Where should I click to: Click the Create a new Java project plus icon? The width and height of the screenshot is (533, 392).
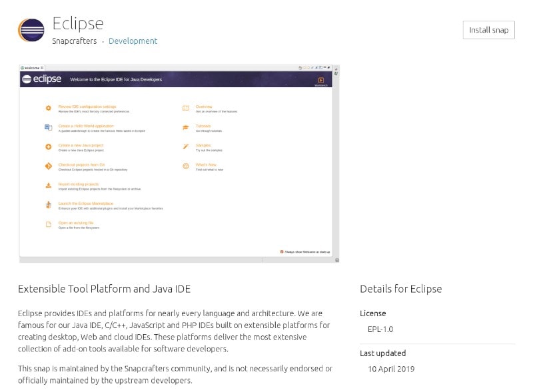[48, 146]
